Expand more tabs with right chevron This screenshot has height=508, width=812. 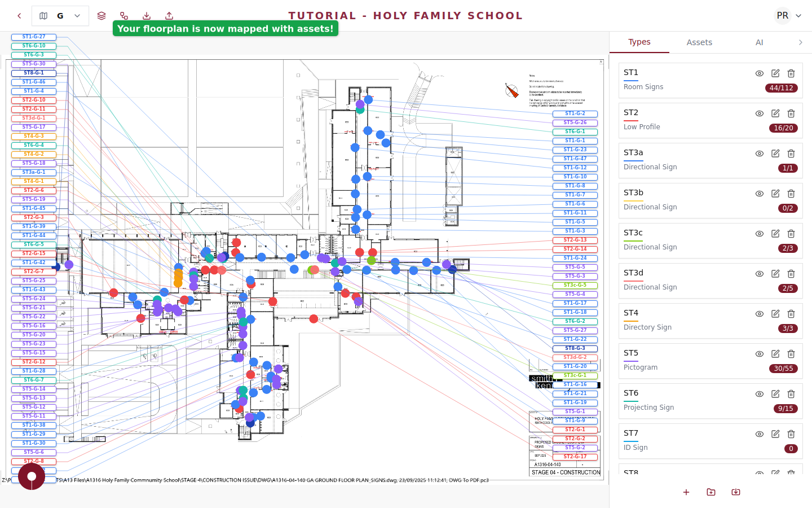[800, 42]
